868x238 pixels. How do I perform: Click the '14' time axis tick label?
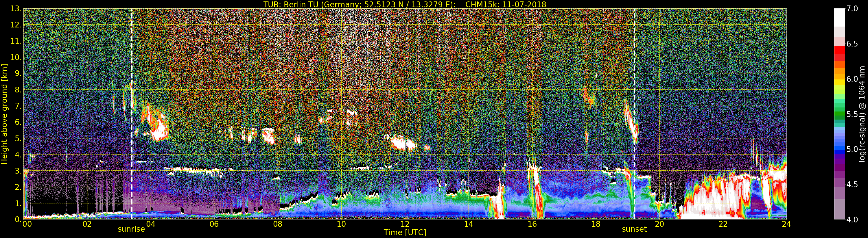pos(469,224)
